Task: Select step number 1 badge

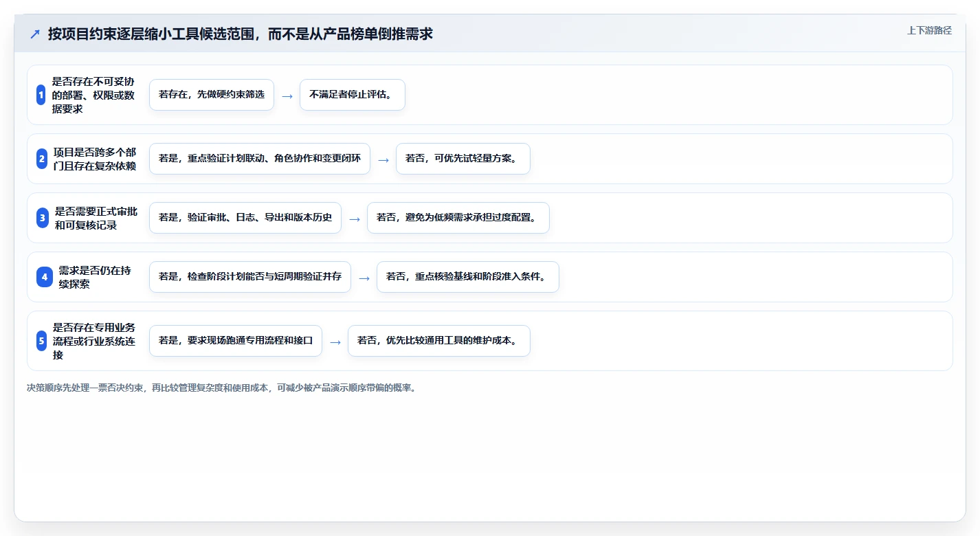Action: pos(41,95)
